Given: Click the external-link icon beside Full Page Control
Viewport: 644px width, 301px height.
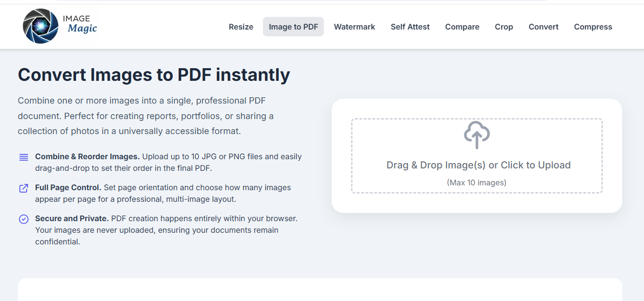Looking at the screenshot, I should click(23, 188).
